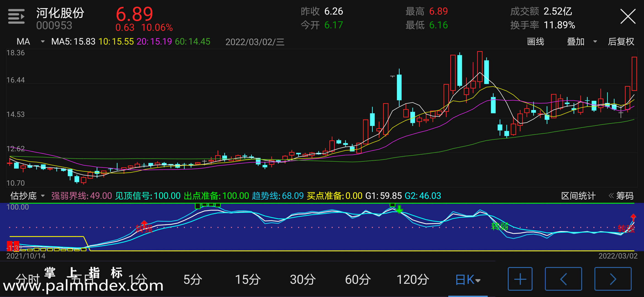
Task: Click the last red candlestick on chart
Action: point(634,73)
